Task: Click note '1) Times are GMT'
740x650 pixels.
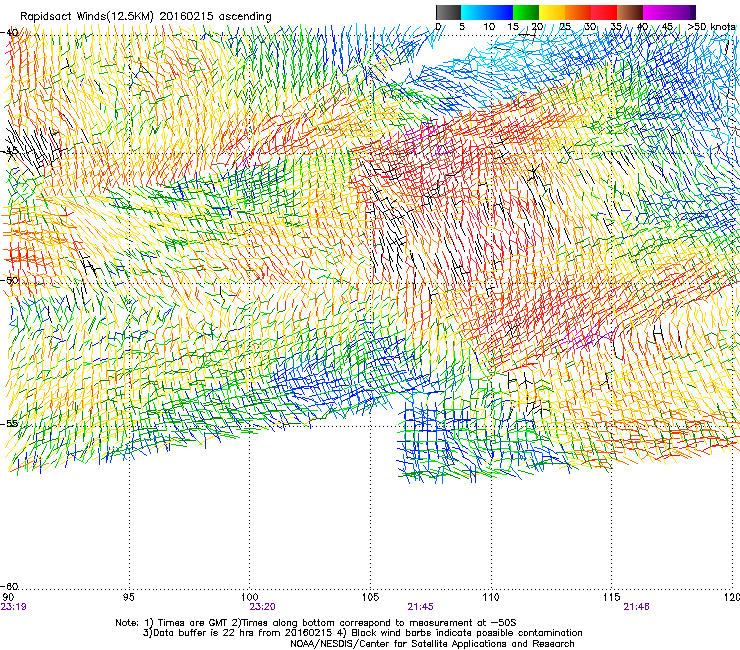Action: point(186,623)
